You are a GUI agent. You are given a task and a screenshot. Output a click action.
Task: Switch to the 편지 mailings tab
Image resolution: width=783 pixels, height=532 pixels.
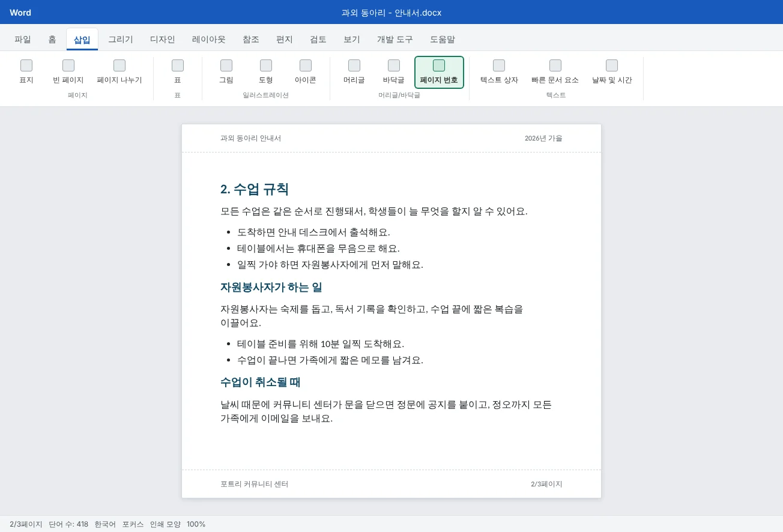tap(285, 40)
